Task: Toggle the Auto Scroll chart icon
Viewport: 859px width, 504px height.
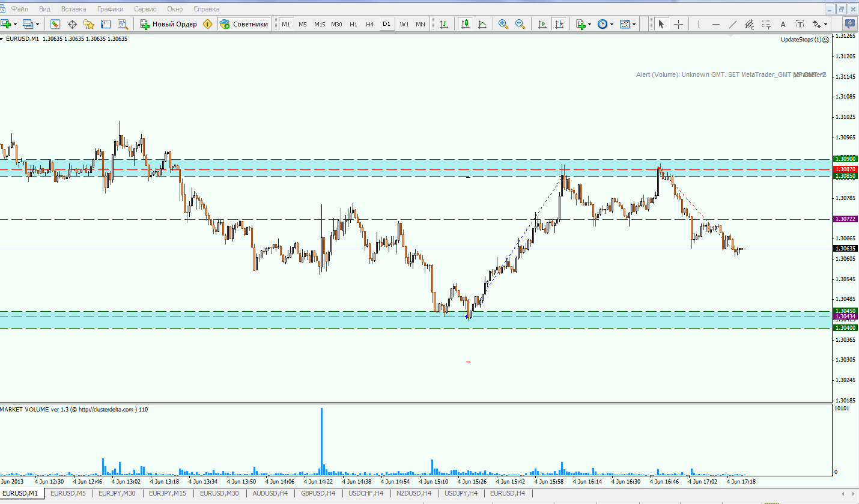Action: click(x=542, y=24)
